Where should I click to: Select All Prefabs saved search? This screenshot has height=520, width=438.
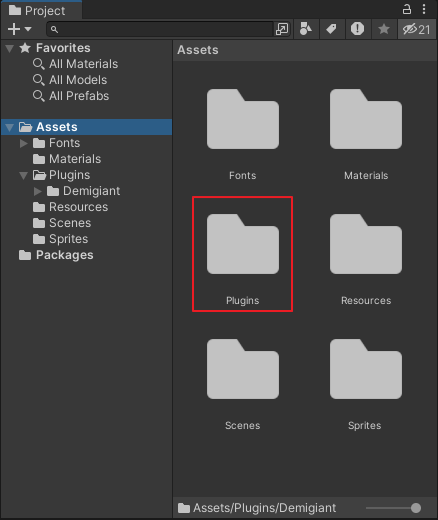(x=79, y=96)
